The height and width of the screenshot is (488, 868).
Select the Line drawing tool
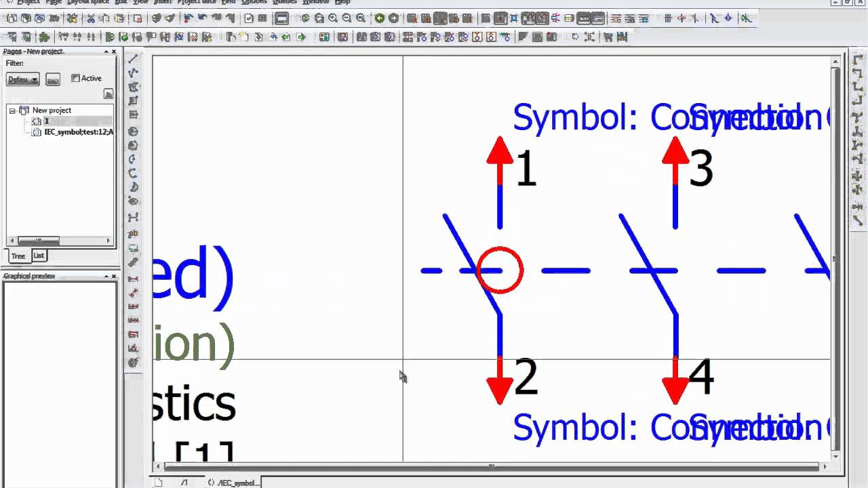click(x=134, y=58)
